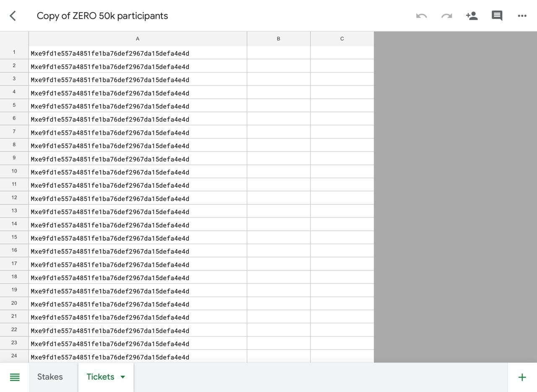This screenshot has width=537, height=392.
Task: Click document title Copy of ZERO 50k participants
Action: pyautogui.click(x=102, y=16)
